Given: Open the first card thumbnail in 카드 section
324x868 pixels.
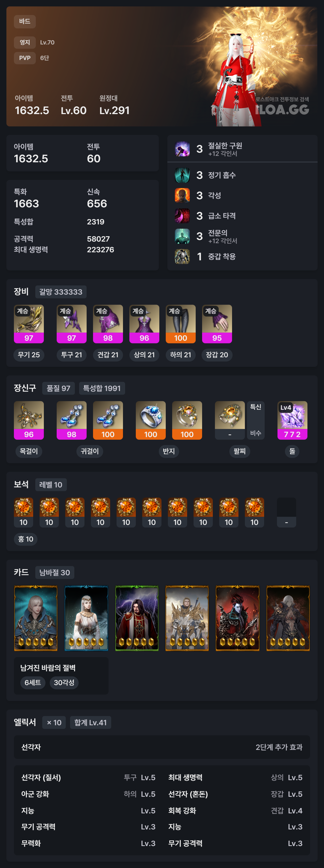Looking at the screenshot, I should click(x=36, y=618).
